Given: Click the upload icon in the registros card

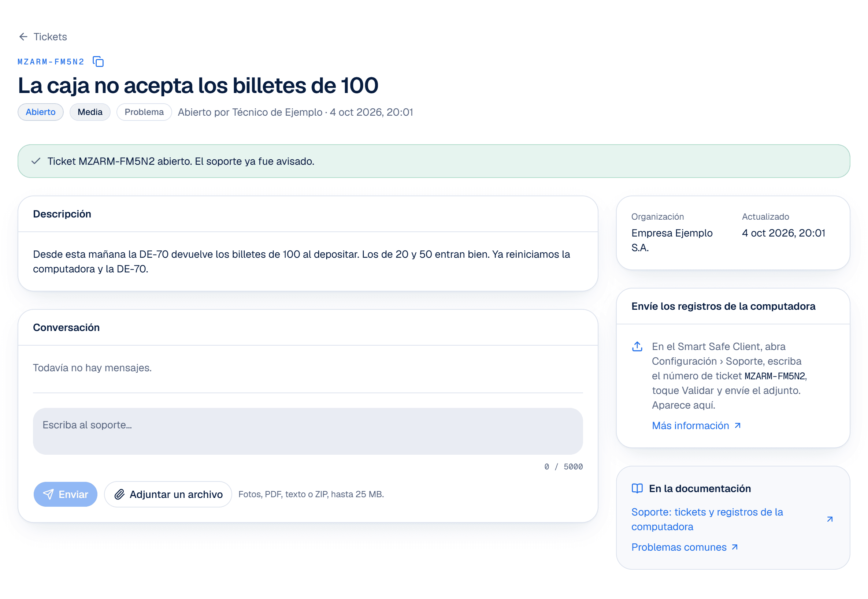Looking at the screenshot, I should [x=637, y=346].
